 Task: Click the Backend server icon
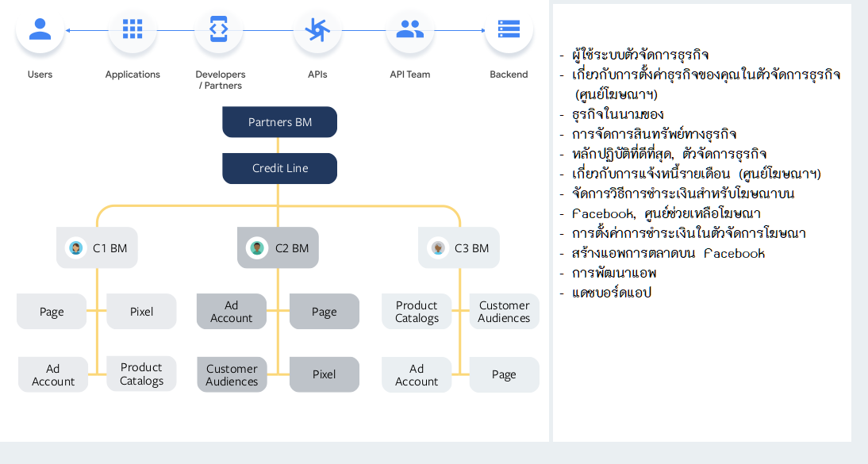509,30
